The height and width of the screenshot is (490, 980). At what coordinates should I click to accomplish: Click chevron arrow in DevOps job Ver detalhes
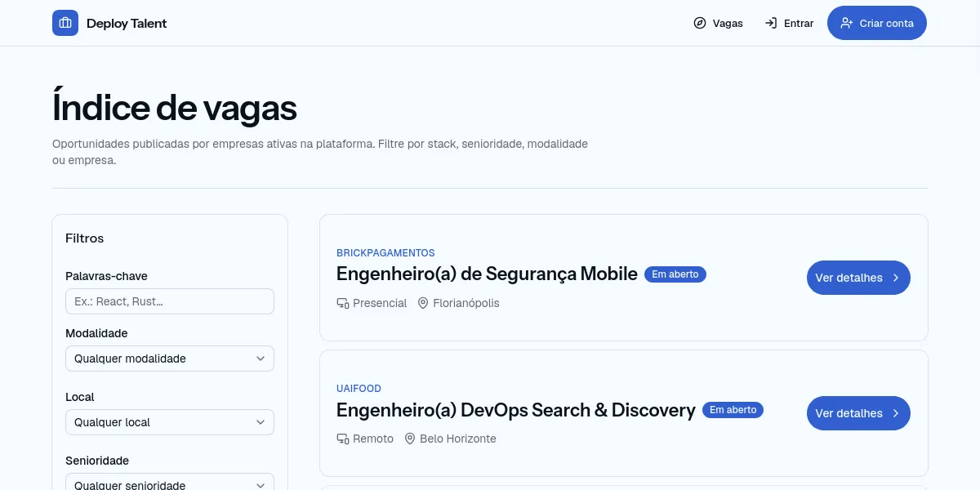click(895, 413)
